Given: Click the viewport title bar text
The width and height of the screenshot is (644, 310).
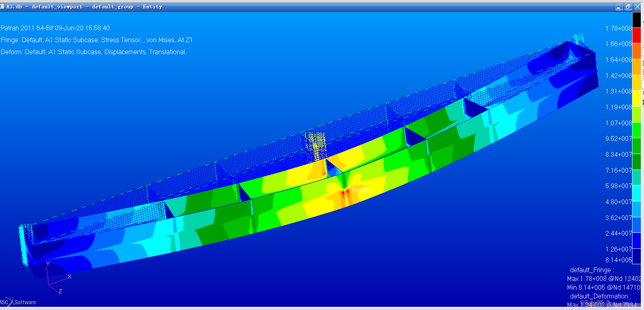Looking at the screenshot, I should pos(84,7).
